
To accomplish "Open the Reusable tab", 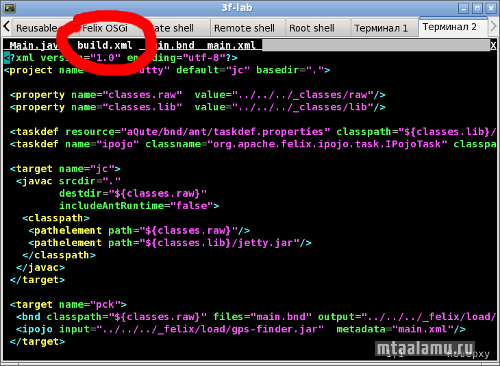I will pos(37,28).
